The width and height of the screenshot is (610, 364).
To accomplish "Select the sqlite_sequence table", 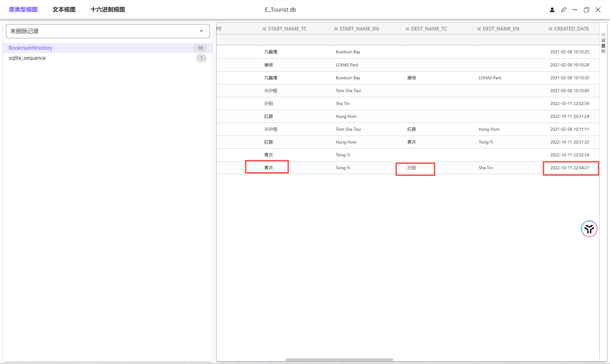I will point(27,58).
